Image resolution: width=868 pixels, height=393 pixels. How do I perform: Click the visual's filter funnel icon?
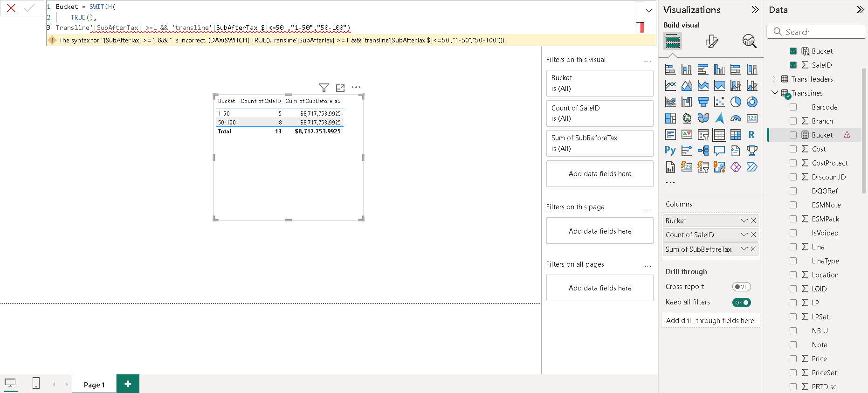[x=324, y=88]
